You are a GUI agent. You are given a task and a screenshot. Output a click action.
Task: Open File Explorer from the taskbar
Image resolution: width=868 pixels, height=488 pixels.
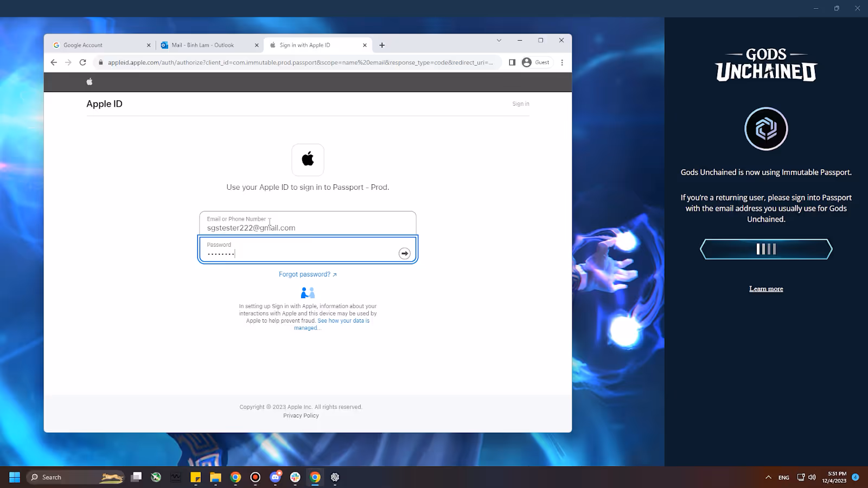(x=216, y=477)
